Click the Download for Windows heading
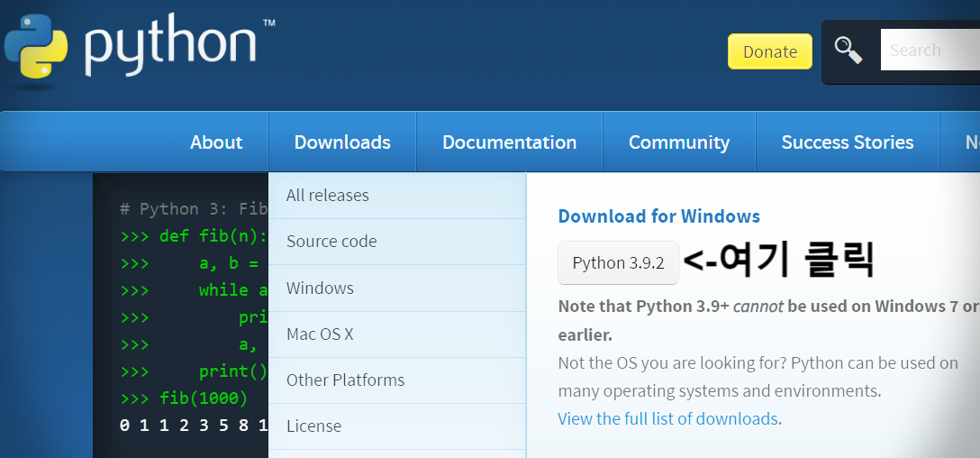This screenshot has height=458, width=980. click(658, 216)
